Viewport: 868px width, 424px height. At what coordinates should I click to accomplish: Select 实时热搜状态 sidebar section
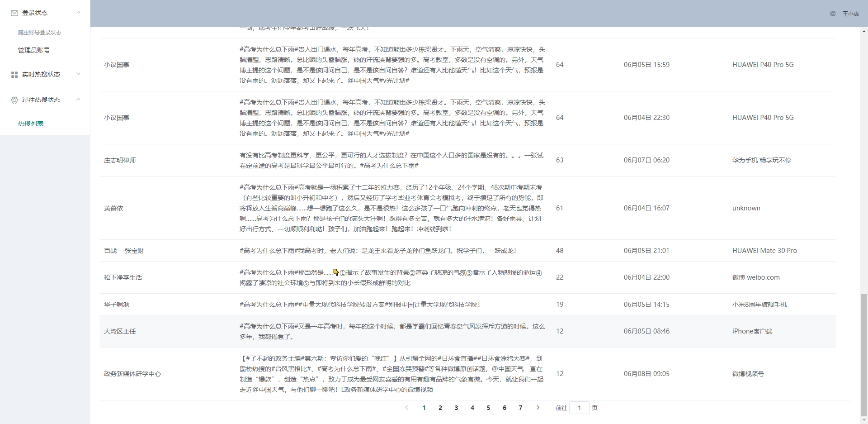45,74
